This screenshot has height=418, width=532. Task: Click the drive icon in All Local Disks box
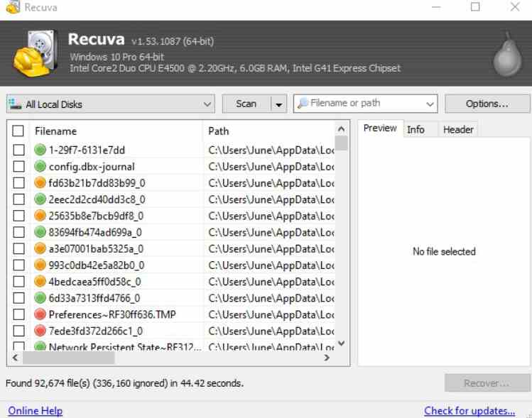(15, 104)
